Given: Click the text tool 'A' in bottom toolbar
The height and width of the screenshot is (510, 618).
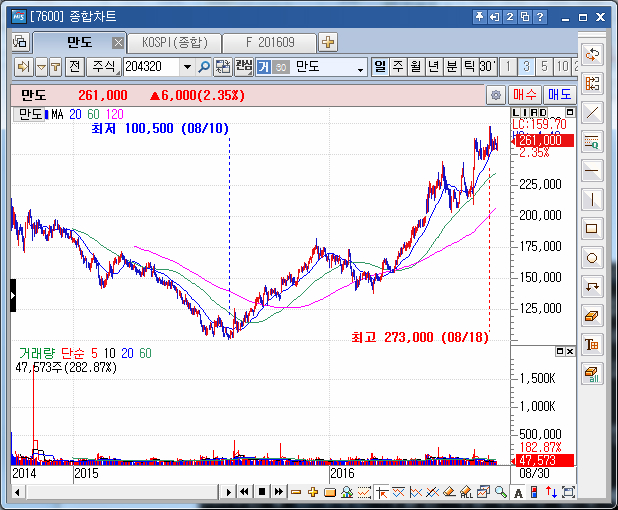Looking at the screenshot, I should click(x=518, y=492).
